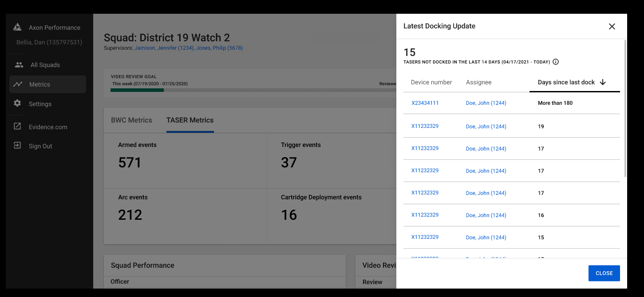Viewport: 644px width, 297px height.
Task: Sort by the Assignee column header
Action: 478,82
